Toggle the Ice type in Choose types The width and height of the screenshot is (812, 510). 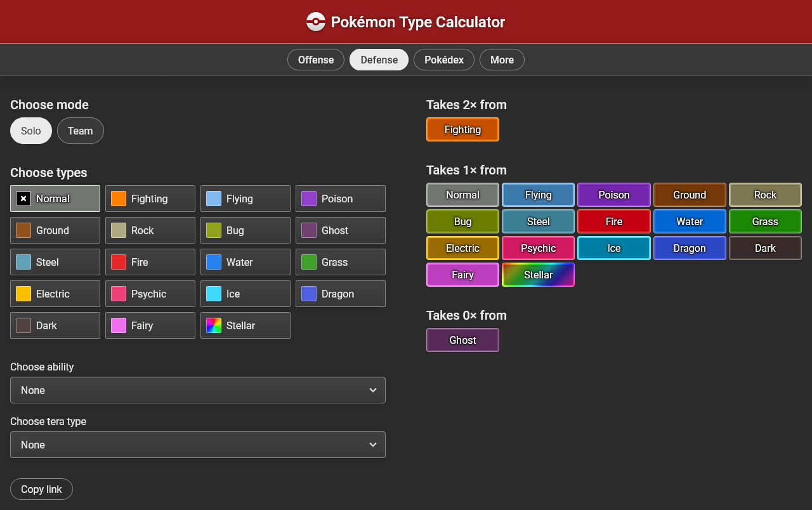point(246,294)
